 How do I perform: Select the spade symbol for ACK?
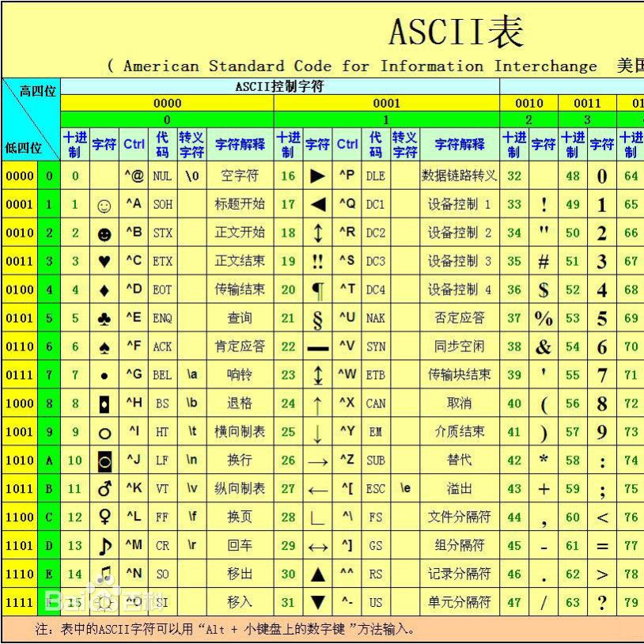[104, 347]
